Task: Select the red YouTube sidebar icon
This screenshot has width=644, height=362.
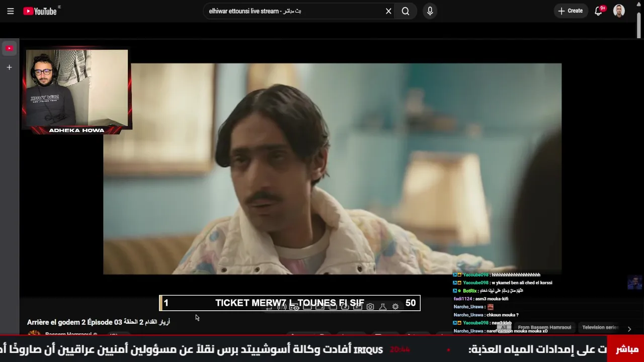Action: (x=9, y=48)
